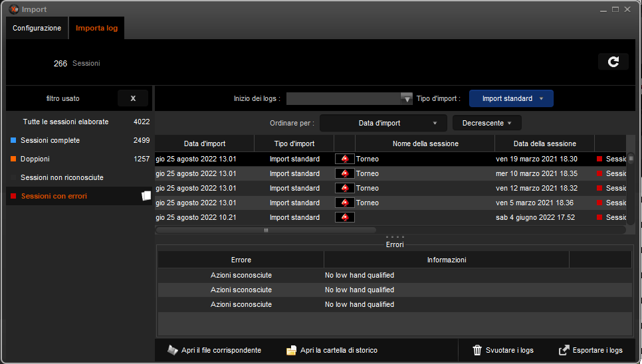Click the Data della sessione column header

(544, 143)
